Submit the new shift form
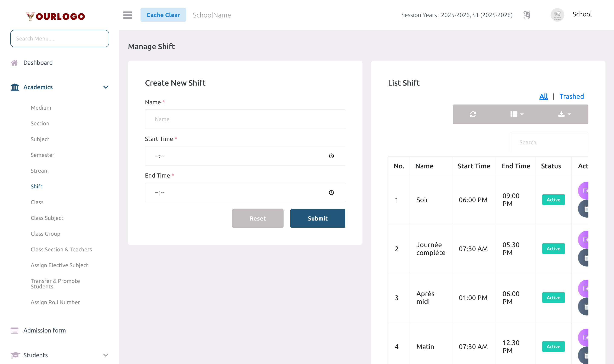The width and height of the screenshot is (614, 364). click(x=318, y=218)
